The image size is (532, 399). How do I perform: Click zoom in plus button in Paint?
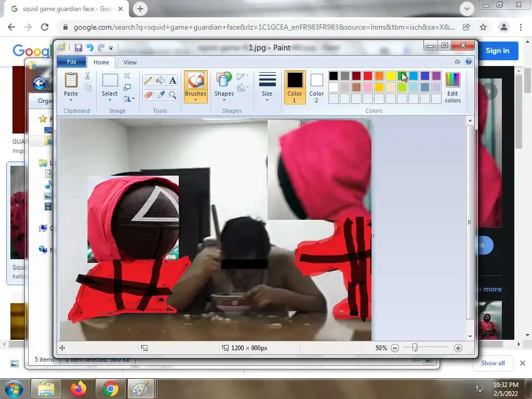[x=458, y=348]
